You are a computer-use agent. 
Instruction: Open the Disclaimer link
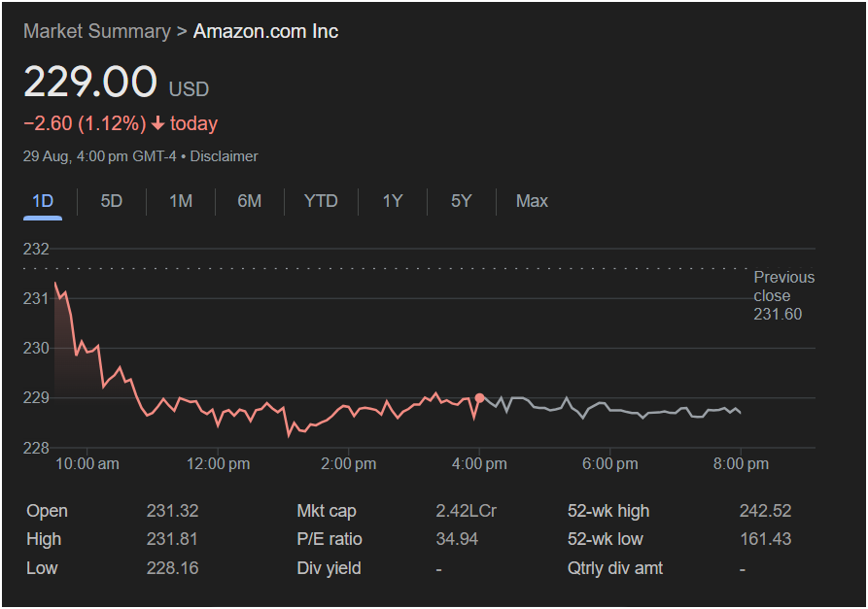pos(224,156)
